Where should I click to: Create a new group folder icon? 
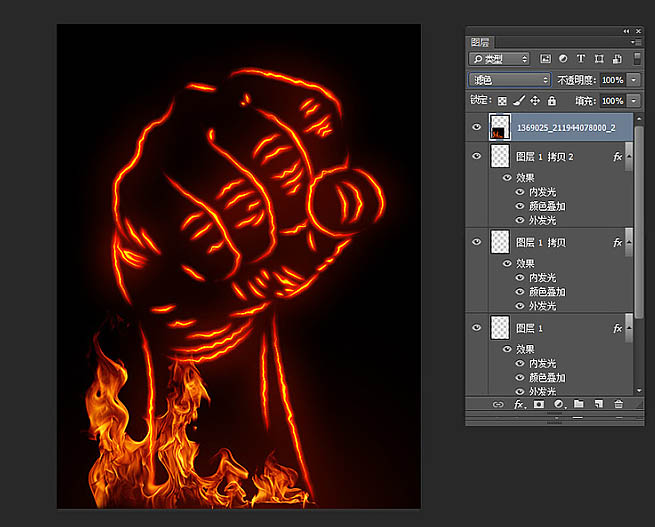click(x=579, y=404)
